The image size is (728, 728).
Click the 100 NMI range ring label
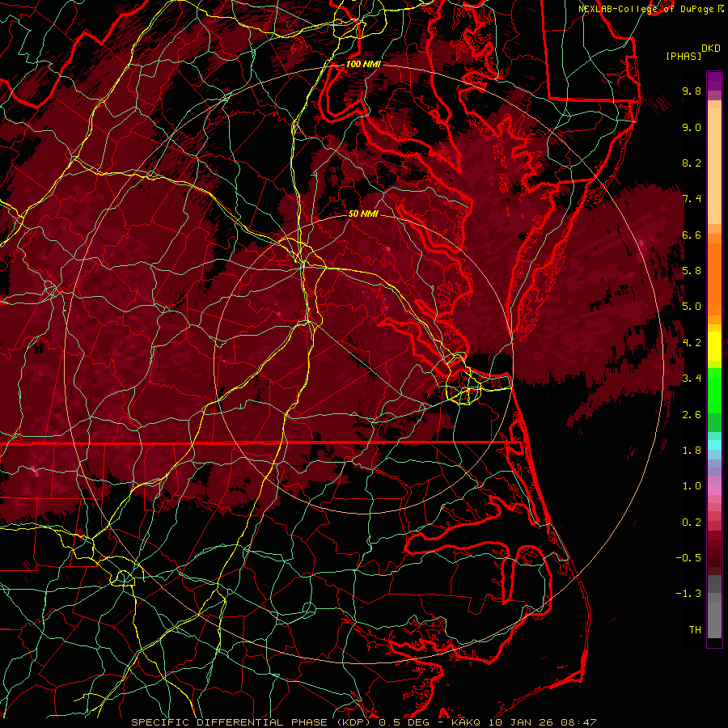[x=363, y=64]
